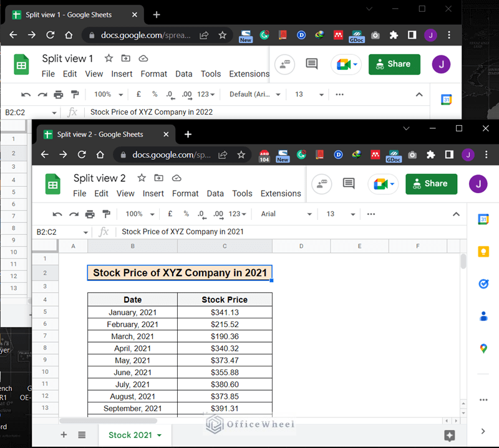Open the font size dropdown showing 13
Image resolution: width=499 pixels, height=448 pixels.
pyautogui.click(x=334, y=214)
